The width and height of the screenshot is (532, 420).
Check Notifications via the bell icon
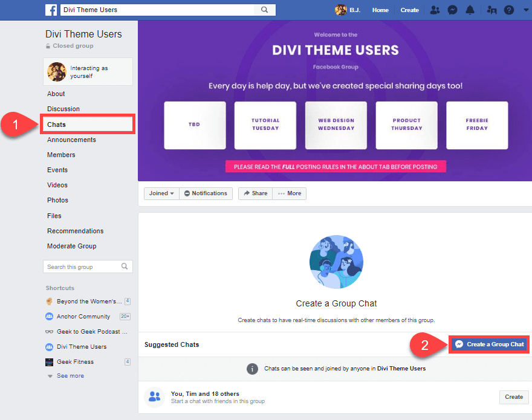pyautogui.click(x=471, y=10)
